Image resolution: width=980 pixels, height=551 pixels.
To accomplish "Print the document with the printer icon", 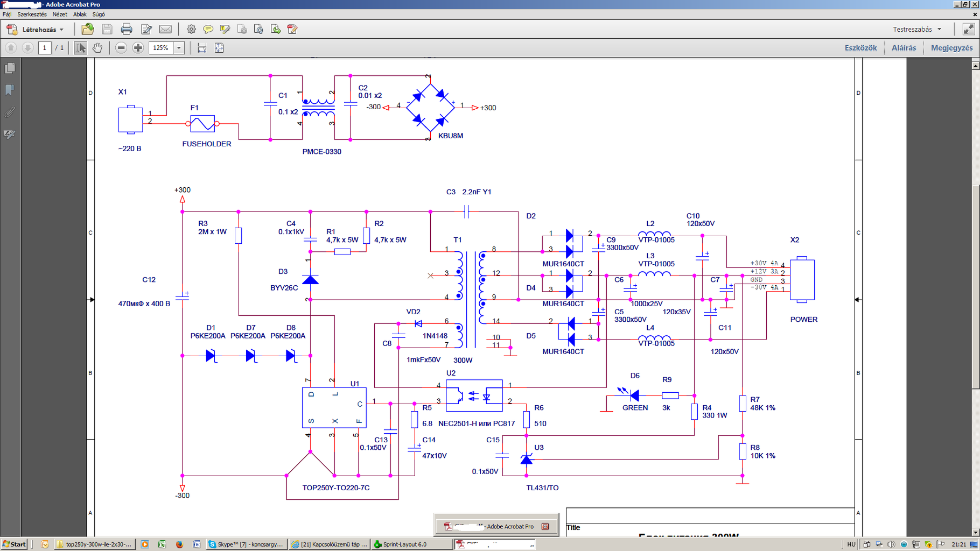I will click(127, 29).
